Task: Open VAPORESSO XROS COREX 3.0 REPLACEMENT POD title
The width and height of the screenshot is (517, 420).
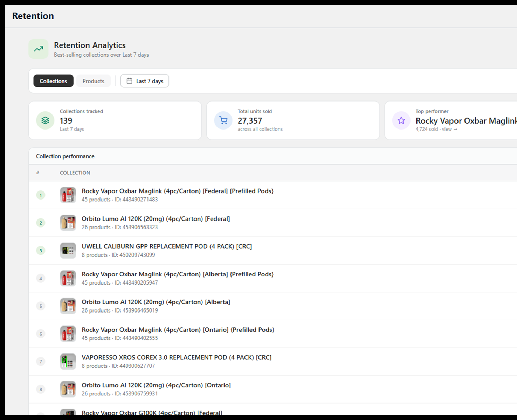Action: (177, 357)
